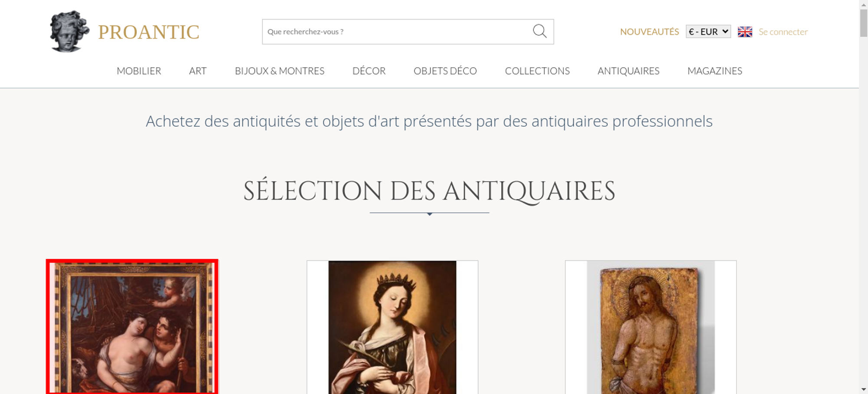Screen dimensions: 868x394
Task: Click the Proantic cherub head logo
Action: point(69,32)
